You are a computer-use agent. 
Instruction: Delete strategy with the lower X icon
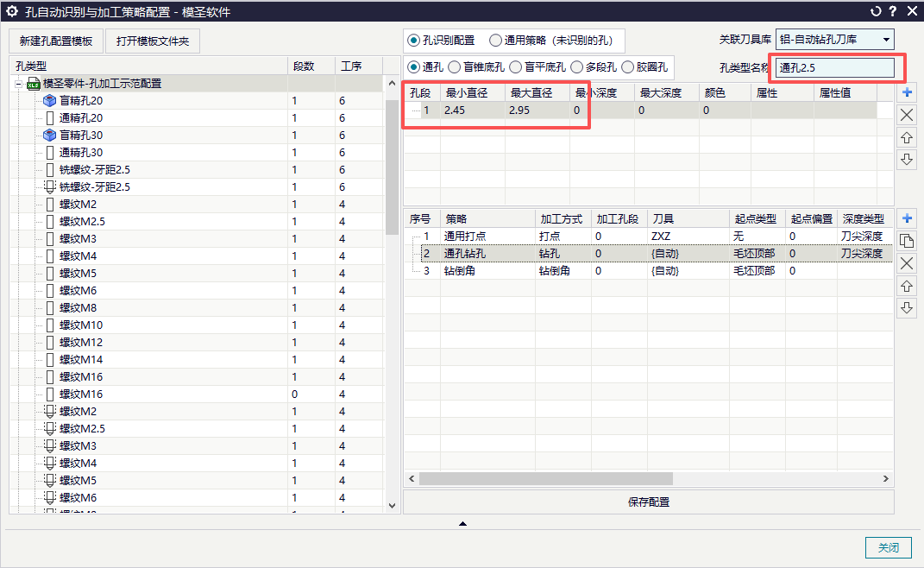[907, 263]
